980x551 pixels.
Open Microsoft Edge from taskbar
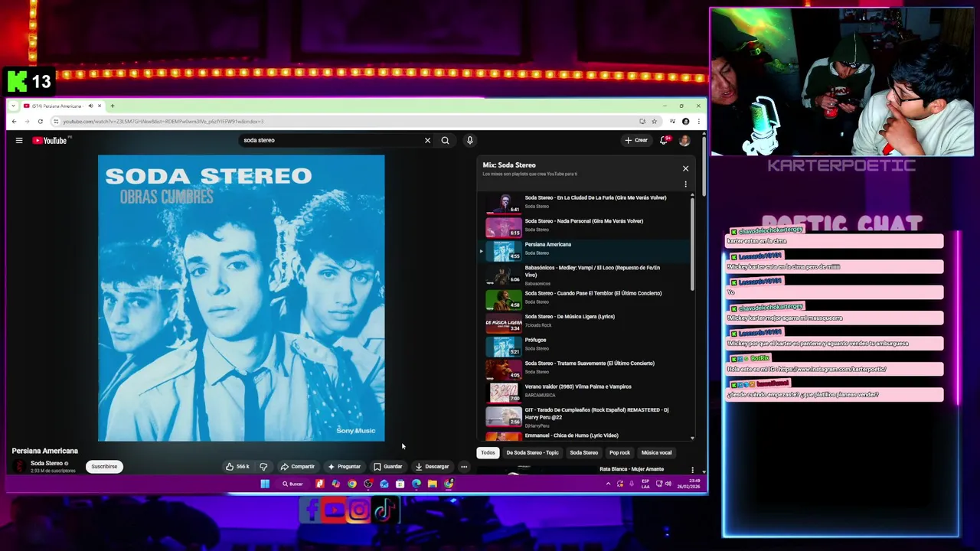pos(416,484)
